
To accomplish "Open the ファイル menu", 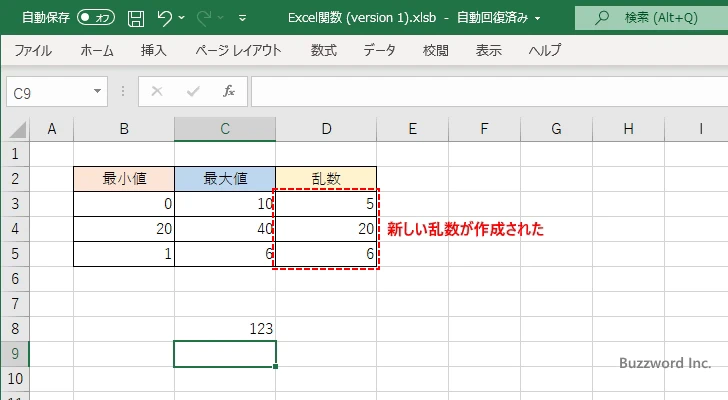I will click(33, 50).
